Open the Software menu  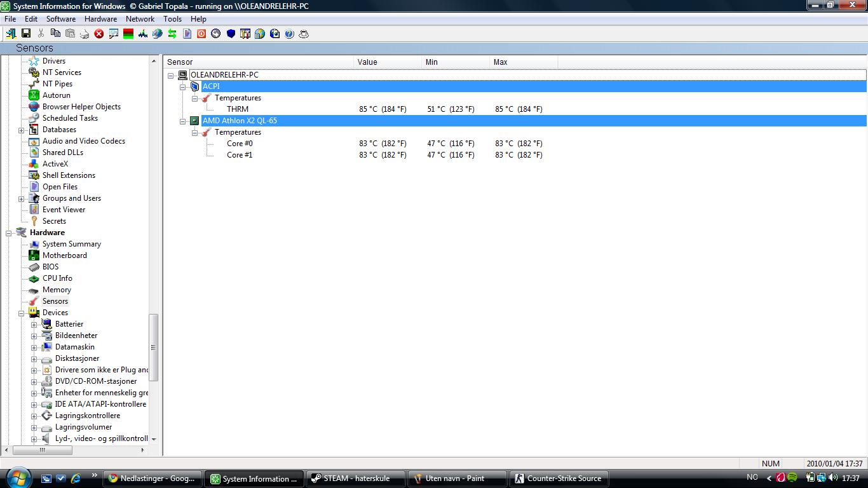[61, 19]
